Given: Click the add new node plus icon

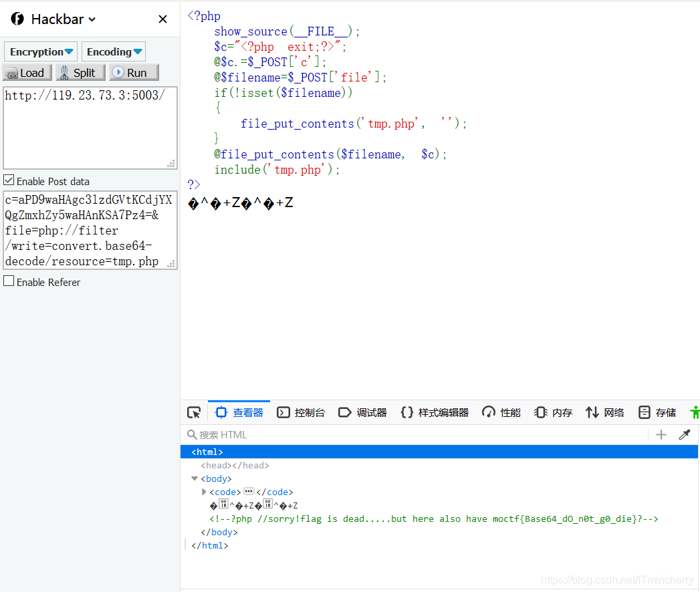Looking at the screenshot, I should point(661,434).
